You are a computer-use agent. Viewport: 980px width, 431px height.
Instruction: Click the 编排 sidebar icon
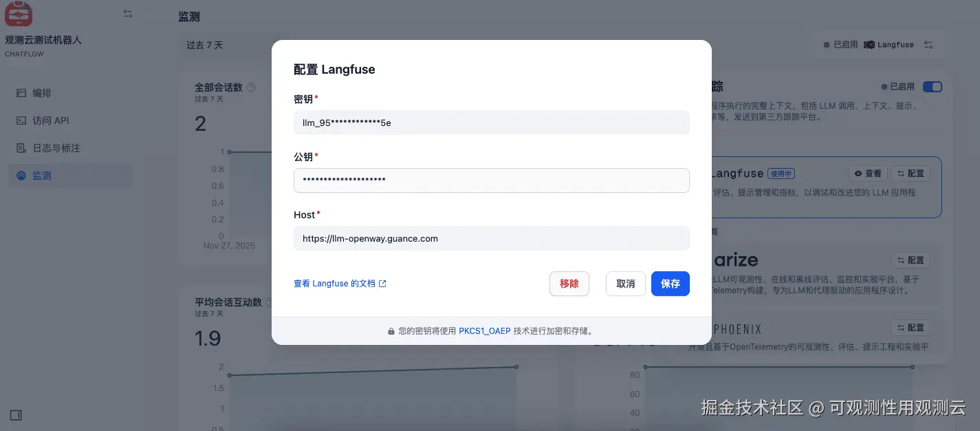click(x=21, y=93)
